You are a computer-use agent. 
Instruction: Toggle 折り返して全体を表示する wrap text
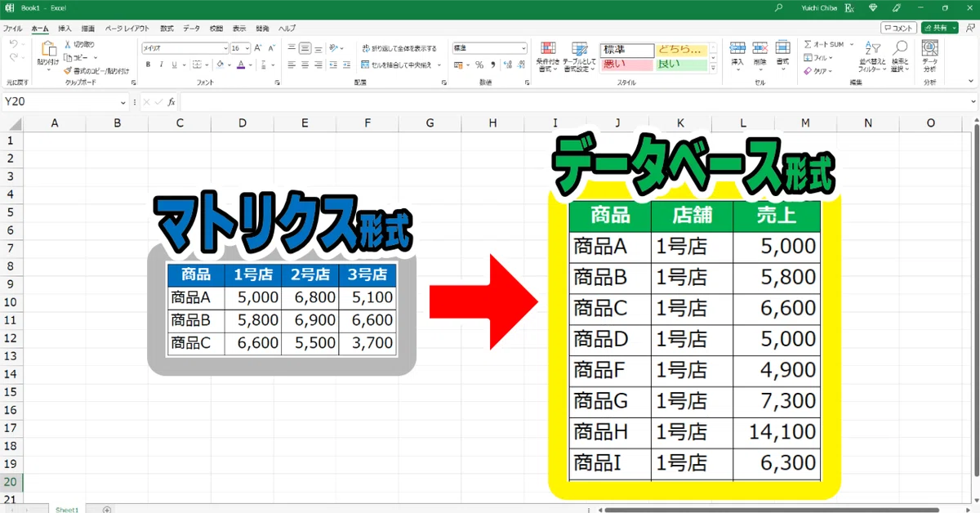click(399, 48)
